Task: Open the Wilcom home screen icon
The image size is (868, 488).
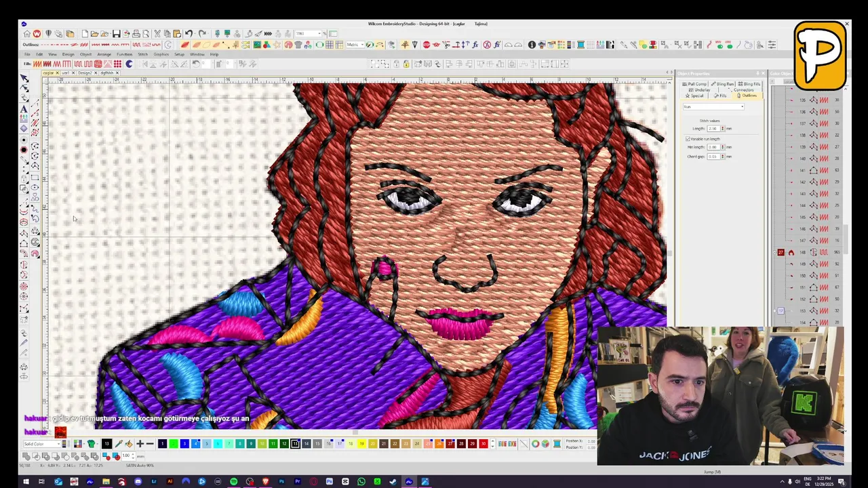Action: pos(37,33)
